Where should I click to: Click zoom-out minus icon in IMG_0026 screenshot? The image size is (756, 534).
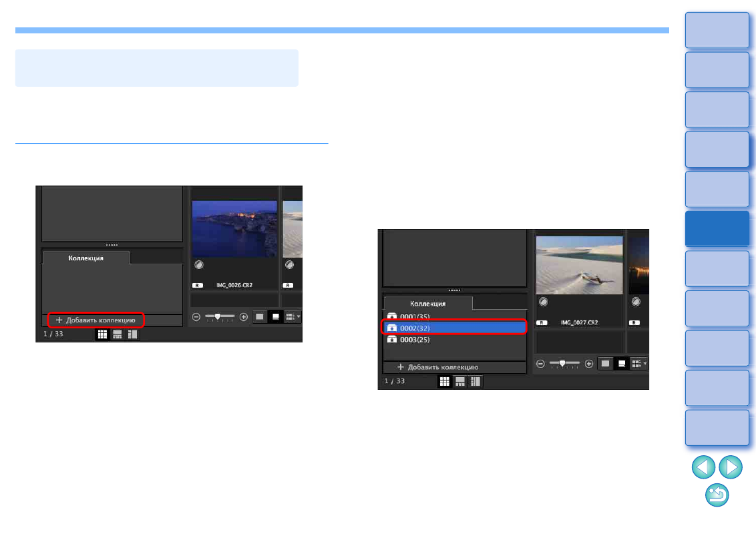tap(196, 316)
